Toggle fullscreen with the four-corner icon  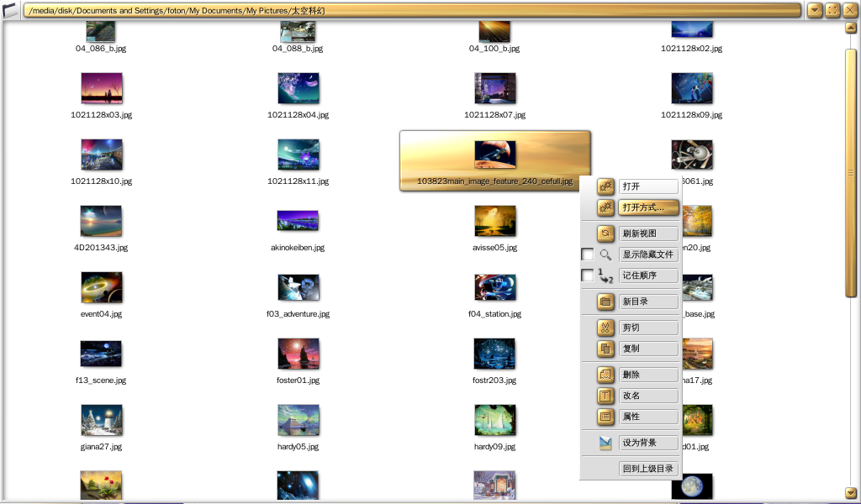pos(832,10)
